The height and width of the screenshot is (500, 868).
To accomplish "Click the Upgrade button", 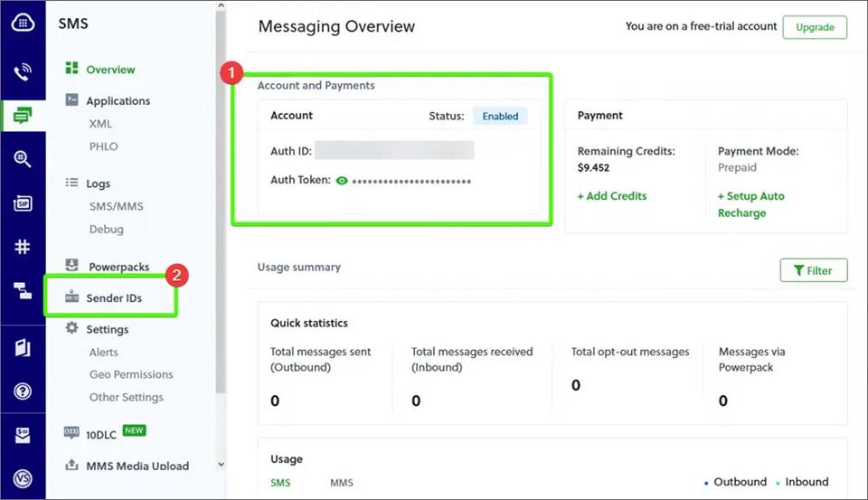I will (815, 27).
